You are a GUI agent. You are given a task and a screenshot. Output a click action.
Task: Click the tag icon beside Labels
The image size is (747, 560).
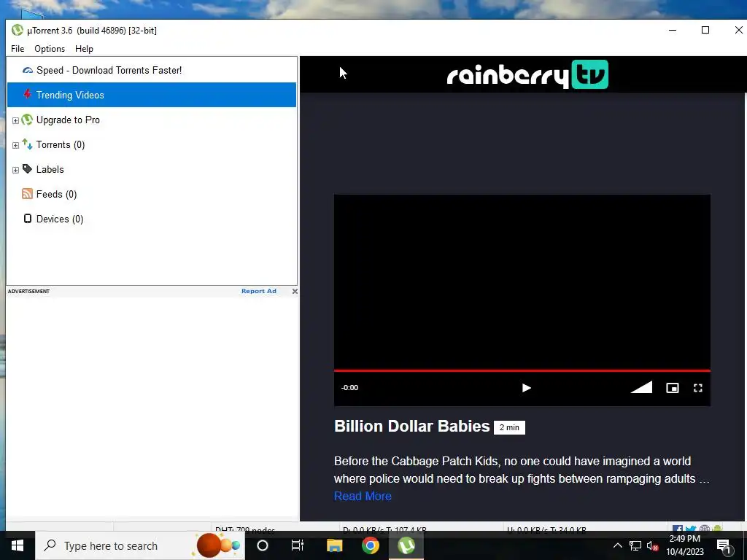[28, 169]
